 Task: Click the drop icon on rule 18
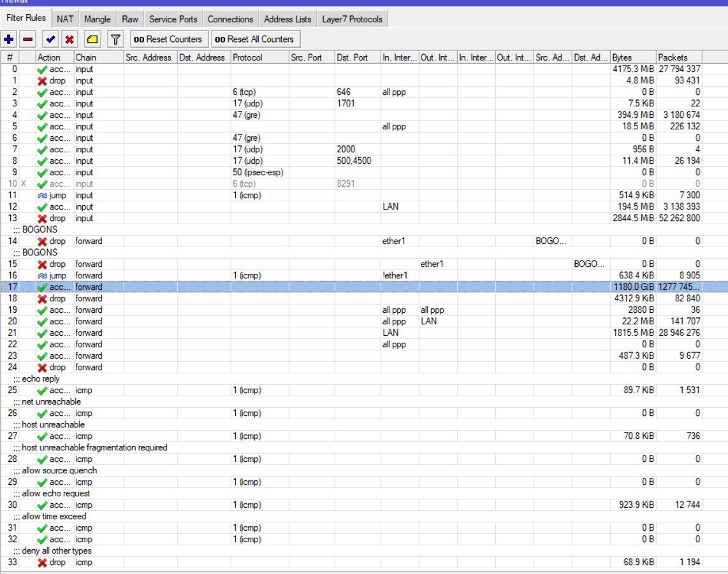42,299
